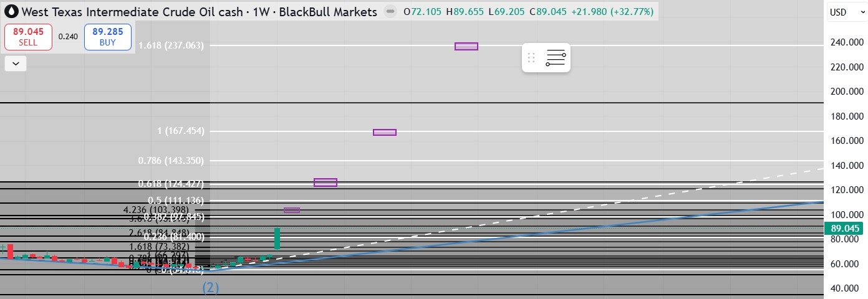The height and width of the screenshot is (299, 868).
Task: Select the purple box near 124.427 level
Action: pyautogui.click(x=325, y=183)
